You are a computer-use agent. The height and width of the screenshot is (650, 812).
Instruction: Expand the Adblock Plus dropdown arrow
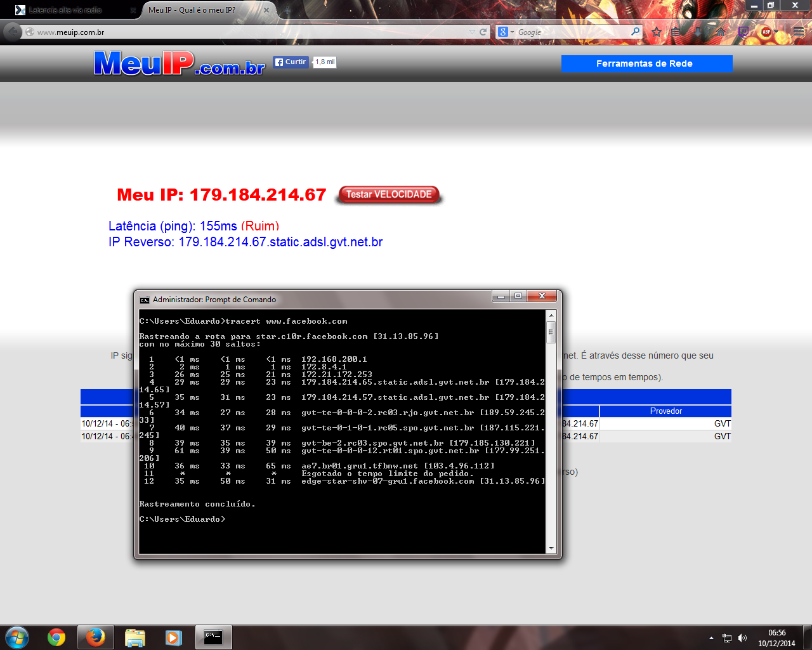click(776, 32)
